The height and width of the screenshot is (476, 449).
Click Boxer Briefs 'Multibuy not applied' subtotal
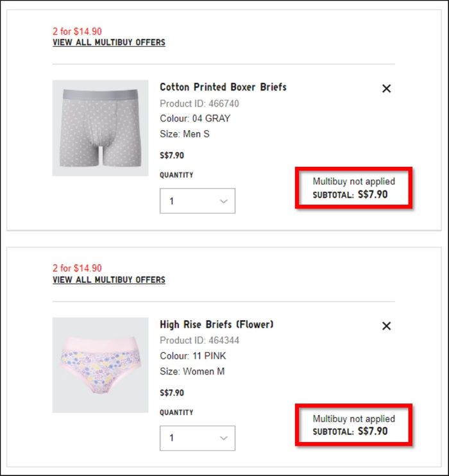(x=353, y=188)
